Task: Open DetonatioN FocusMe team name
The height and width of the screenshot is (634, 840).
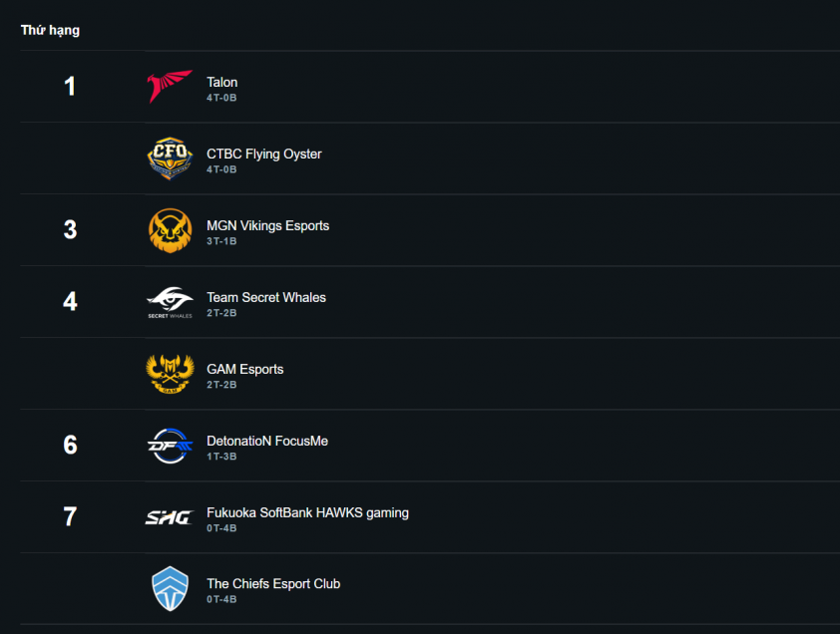Action: tap(267, 441)
